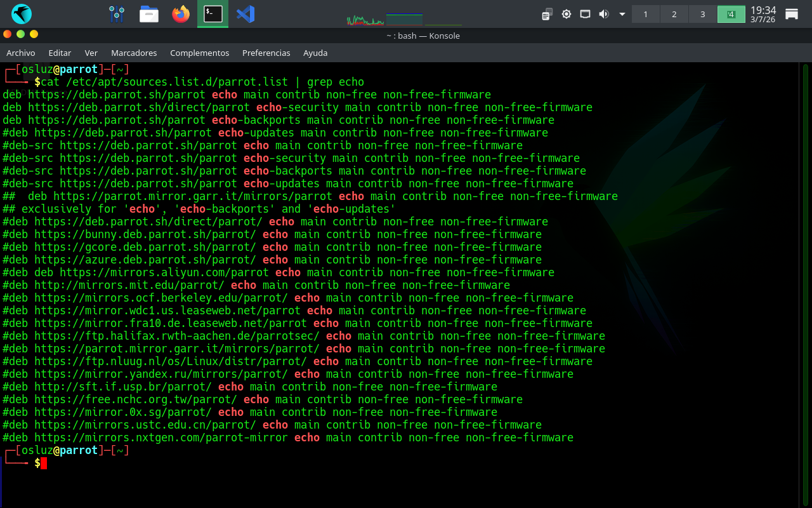Open the Ayuda menu

pyautogui.click(x=315, y=53)
